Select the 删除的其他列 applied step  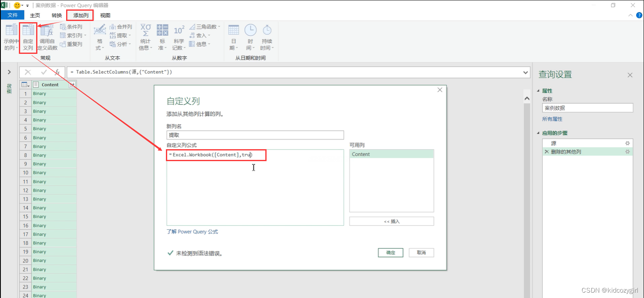coord(587,152)
